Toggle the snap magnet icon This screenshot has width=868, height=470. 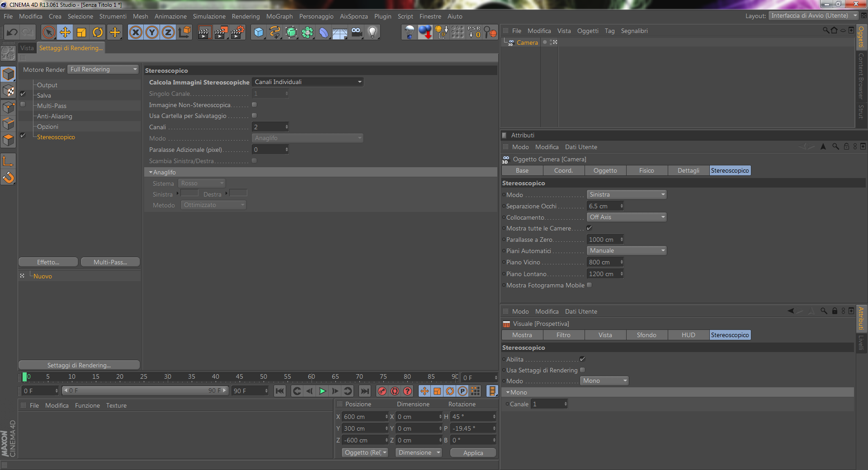[x=9, y=178]
